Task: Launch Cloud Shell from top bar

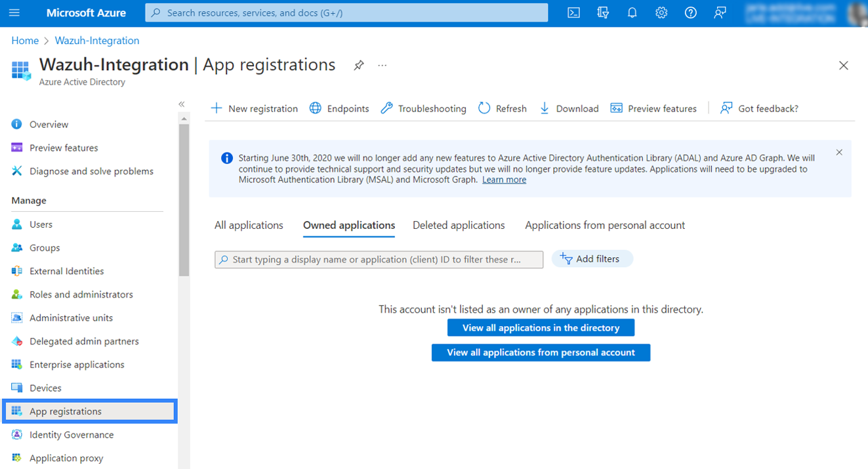Action: (x=573, y=13)
